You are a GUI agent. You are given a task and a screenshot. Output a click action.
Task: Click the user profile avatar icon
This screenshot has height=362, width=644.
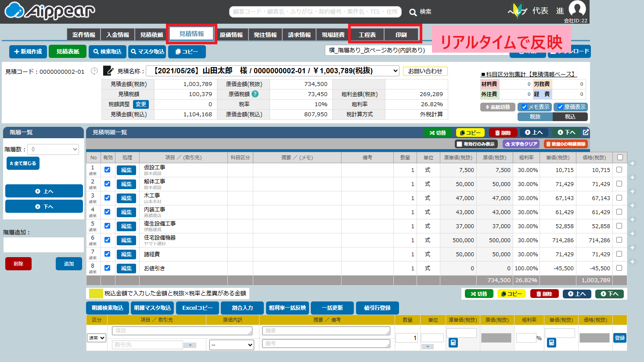[x=577, y=9]
